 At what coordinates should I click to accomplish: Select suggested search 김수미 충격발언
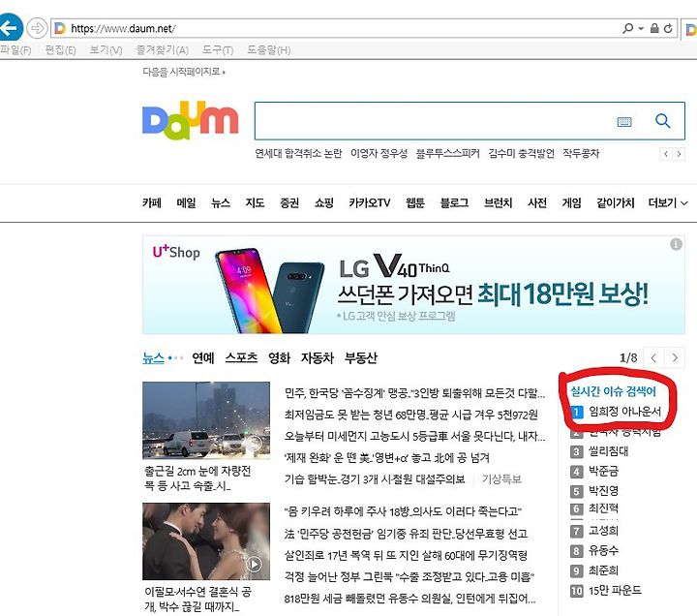521,153
